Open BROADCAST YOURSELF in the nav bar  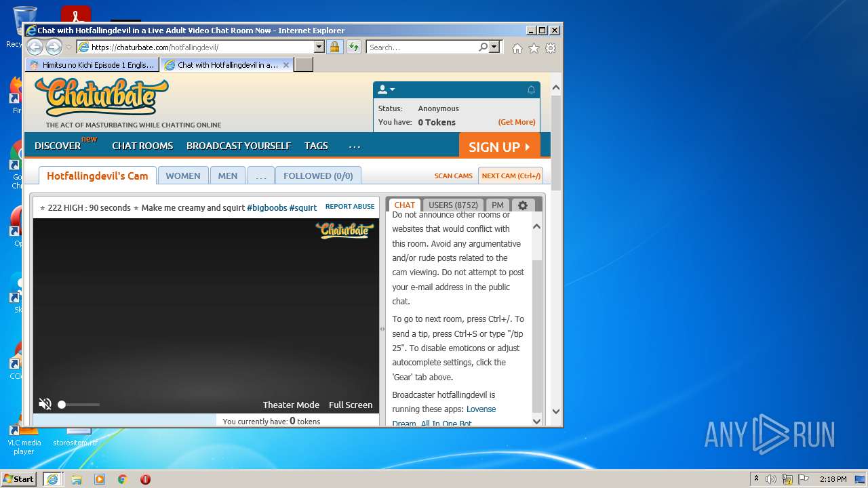point(239,146)
